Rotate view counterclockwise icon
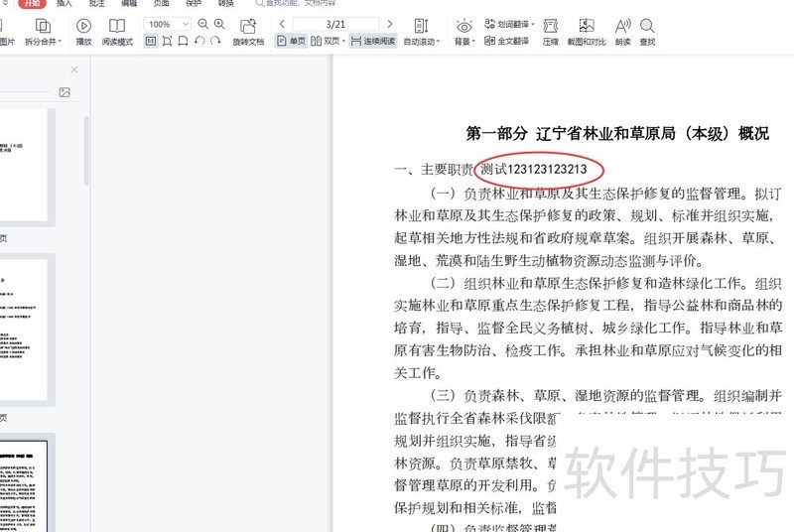This screenshot has width=794, height=532. (x=199, y=41)
